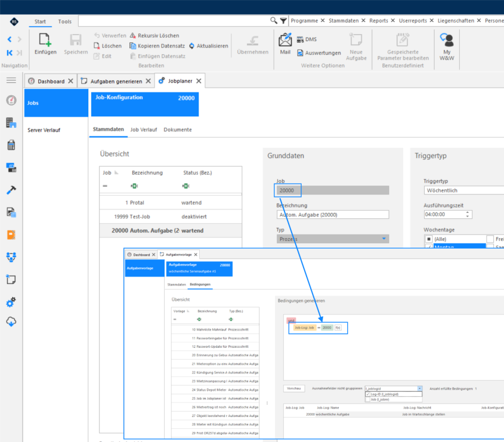Switch to the Aufgaben generieren tab

tap(116, 81)
